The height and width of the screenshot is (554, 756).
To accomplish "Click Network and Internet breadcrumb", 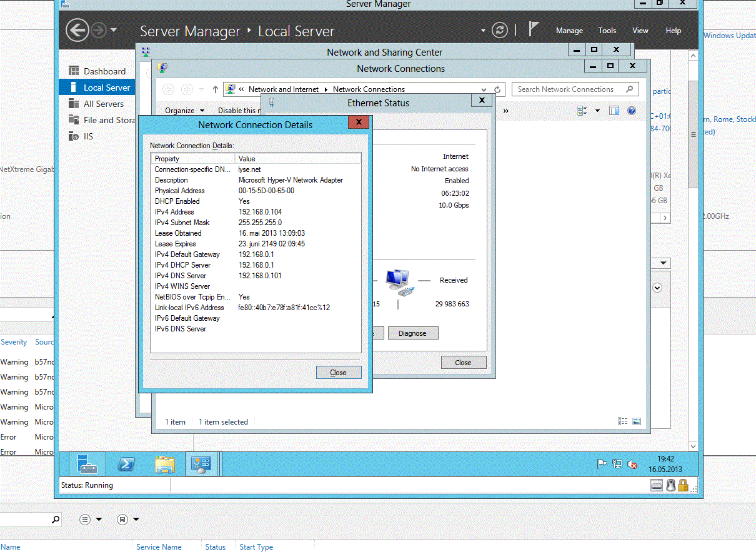I will click(284, 89).
